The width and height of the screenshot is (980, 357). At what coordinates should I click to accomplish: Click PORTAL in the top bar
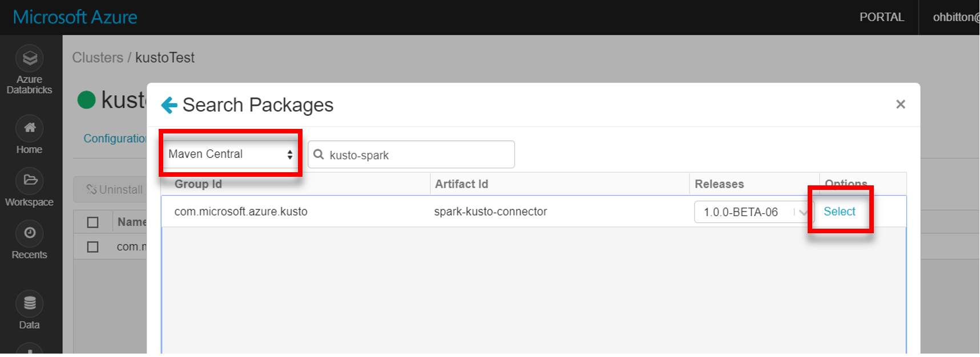[x=881, y=17]
